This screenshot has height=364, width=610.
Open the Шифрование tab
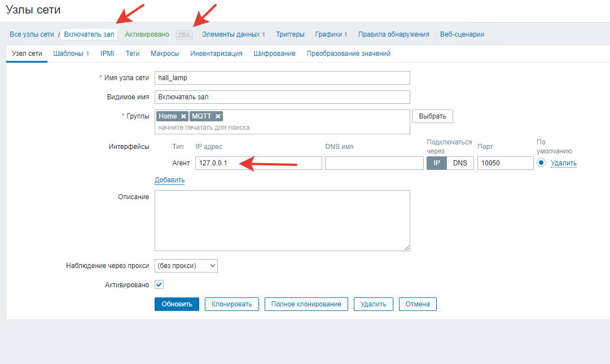[274, 54]
